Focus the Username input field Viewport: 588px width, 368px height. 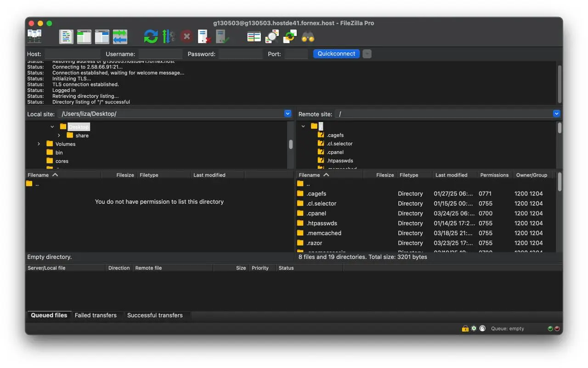(x=160, y=54)
